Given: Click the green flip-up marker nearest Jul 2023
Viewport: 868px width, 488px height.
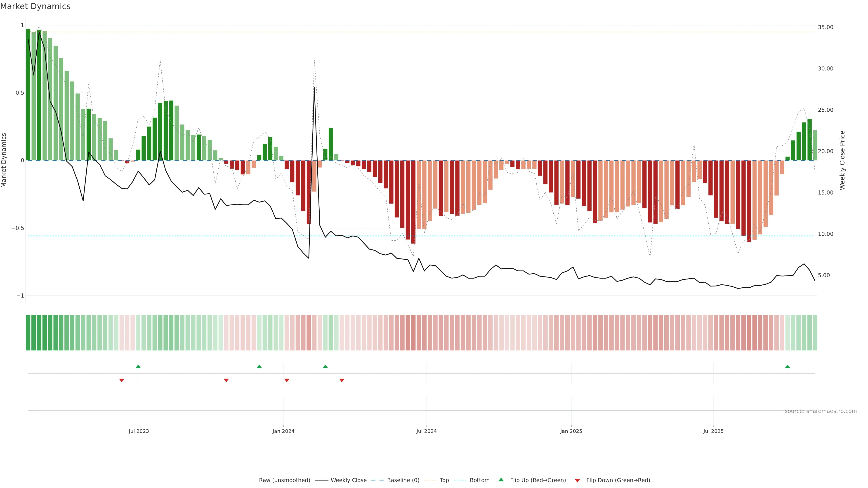Looking at the screenshot, I should tap(138, 366).
